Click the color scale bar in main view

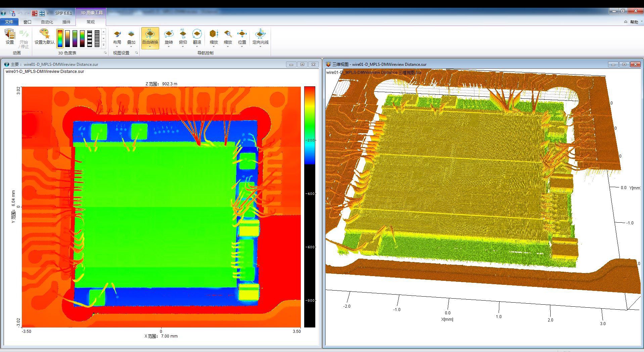coord(310,207)
